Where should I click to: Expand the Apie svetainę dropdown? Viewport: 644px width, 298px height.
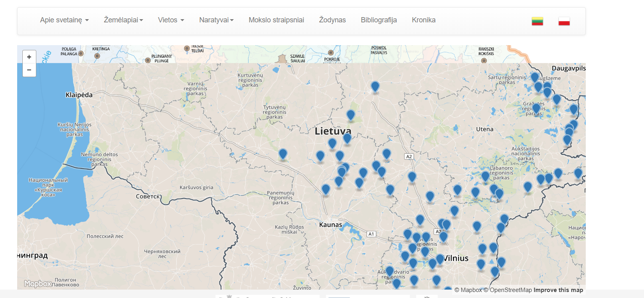64,20
